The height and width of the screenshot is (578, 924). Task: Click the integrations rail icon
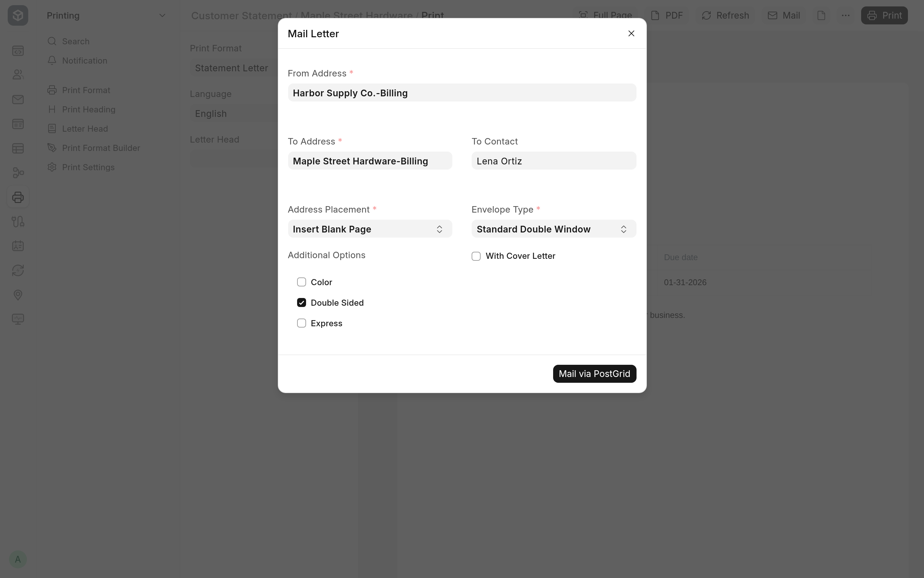pyautogui.click(x=18, y=222)
